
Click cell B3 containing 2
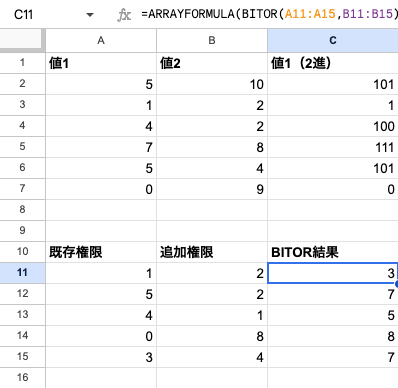click(212, 105)
